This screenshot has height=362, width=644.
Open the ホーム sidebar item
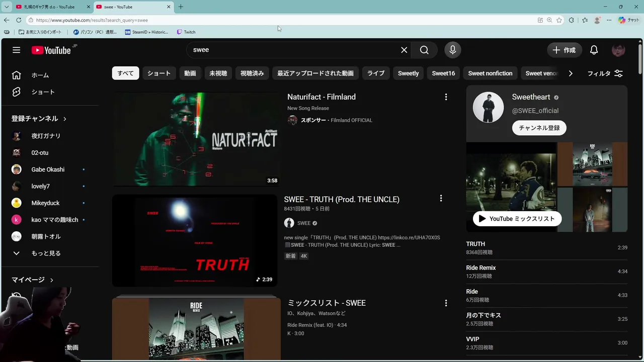(50, 75)
